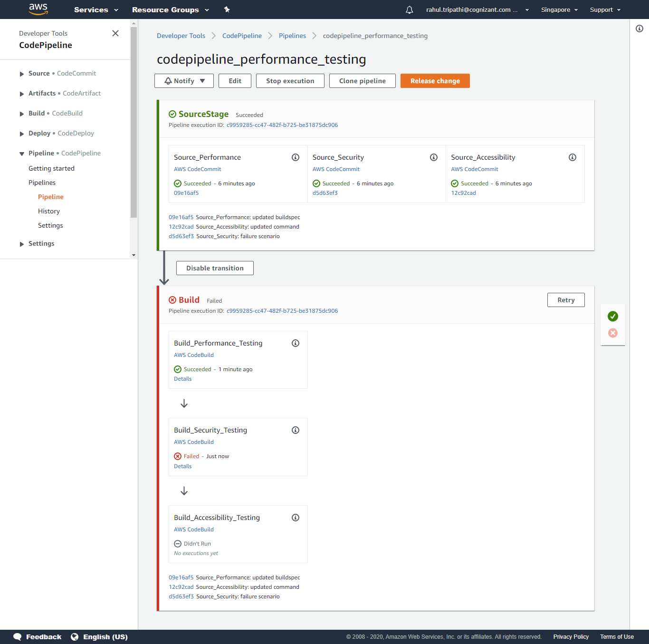Click the Release change button
Screen dimensions: 649x644
pyautogui.click(x=435, y=81)
